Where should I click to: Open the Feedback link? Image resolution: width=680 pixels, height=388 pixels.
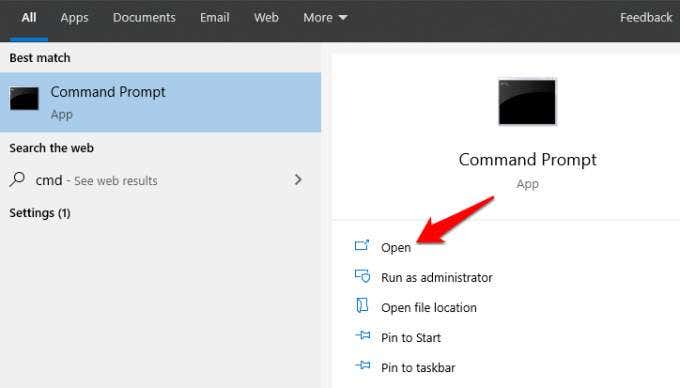[x=646, y=17]
